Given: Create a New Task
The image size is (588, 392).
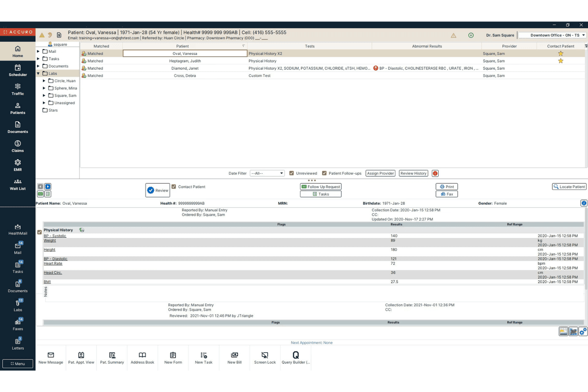Looking at the screenshot, I should (x=203, y=357).
